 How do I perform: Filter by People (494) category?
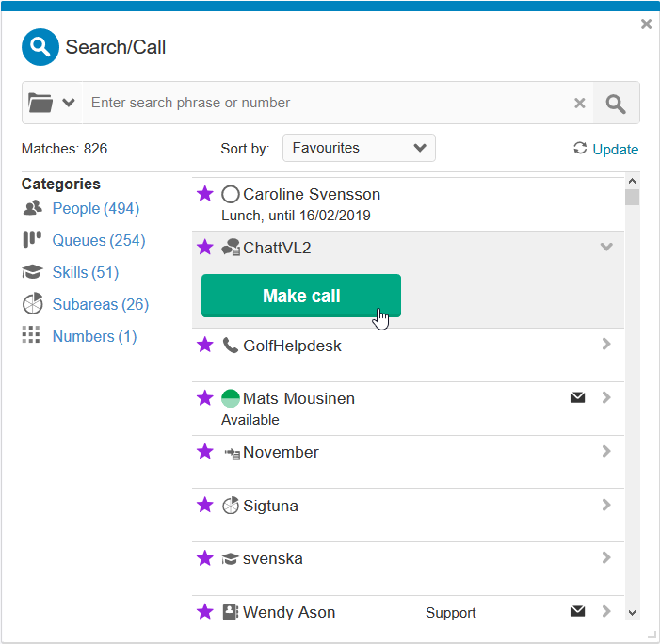(x=95, y=208)
